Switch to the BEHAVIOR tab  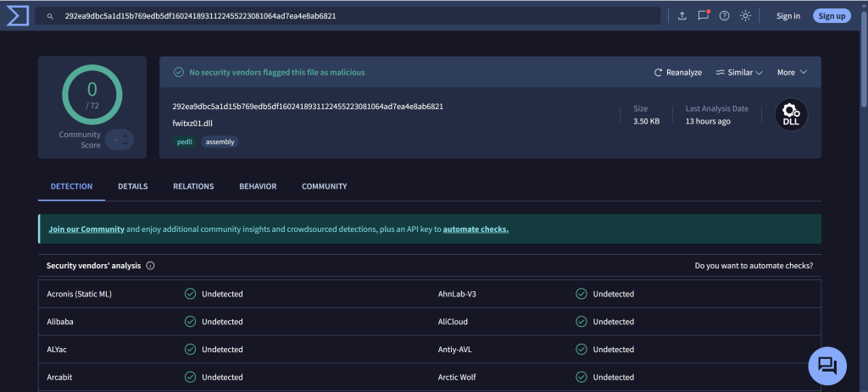[258, 186]
